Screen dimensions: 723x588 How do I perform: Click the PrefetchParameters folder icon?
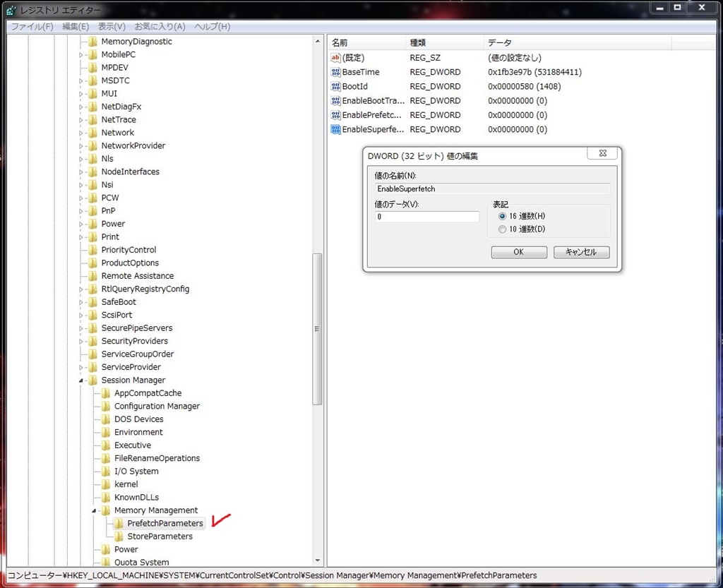(119, 523)
